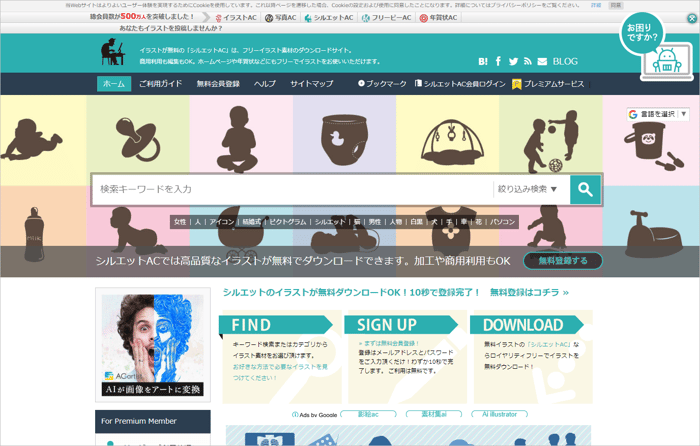Viewport: 700px width, 446px height.
Task: Open the RSS feed icon
Action: pyautogui.click(x=528, y=61)
